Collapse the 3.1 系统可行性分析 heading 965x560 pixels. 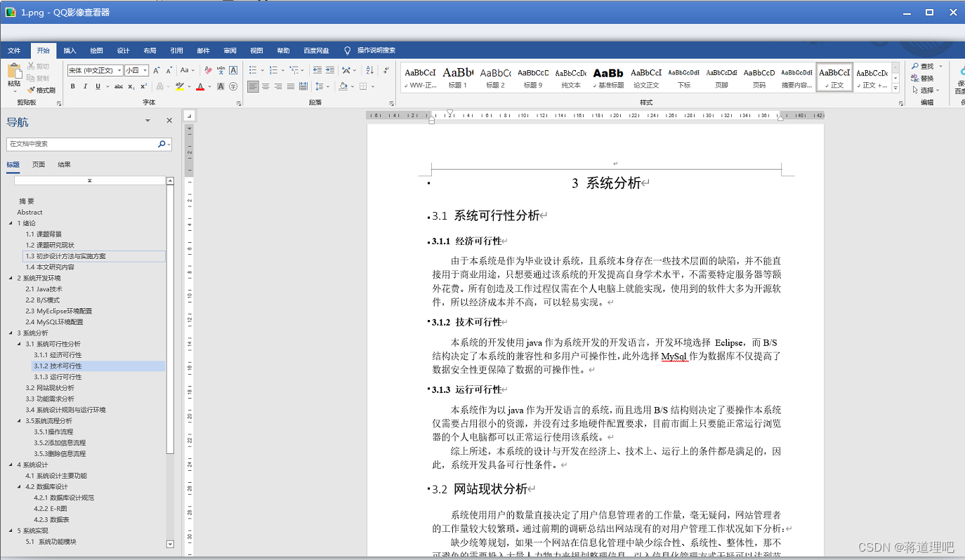(20, 344)
